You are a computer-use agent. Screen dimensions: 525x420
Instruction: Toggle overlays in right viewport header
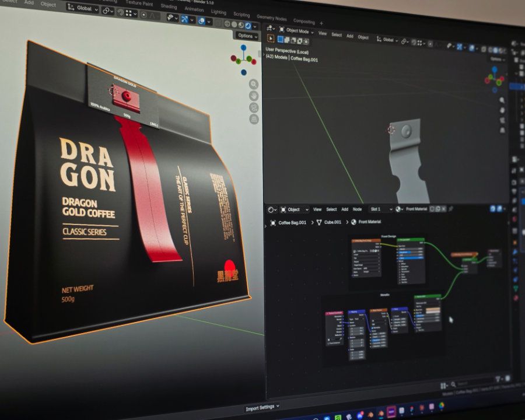click(471, 48)
